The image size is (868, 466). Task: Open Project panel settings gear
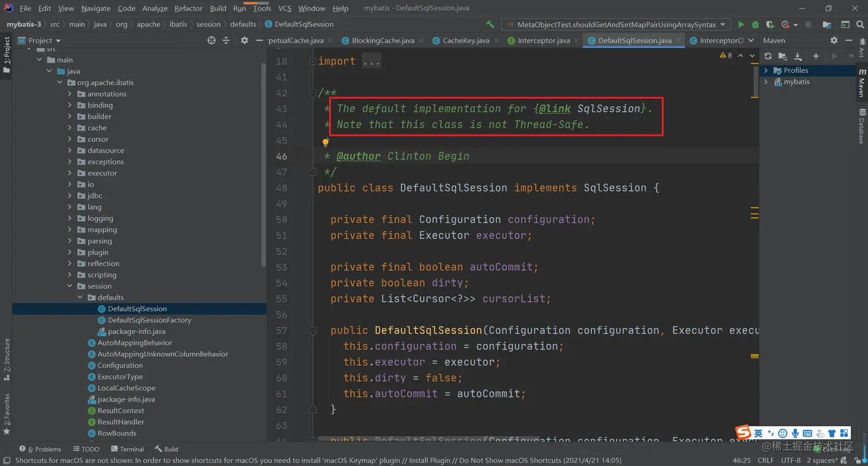click(x=245, y=40)
